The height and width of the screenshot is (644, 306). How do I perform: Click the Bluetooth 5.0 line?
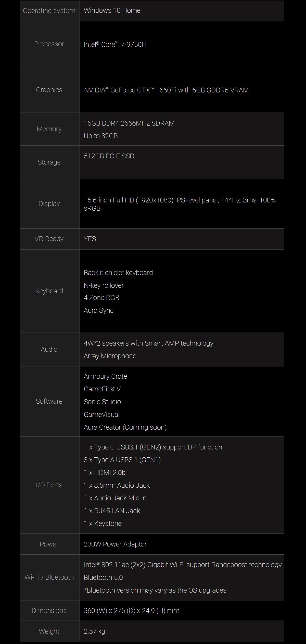pos(103,578)
